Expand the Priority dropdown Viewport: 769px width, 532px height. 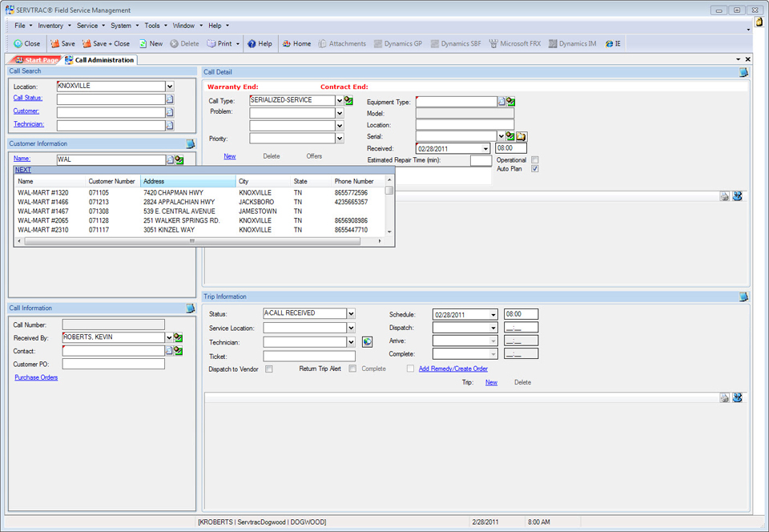tap(340, 139)
